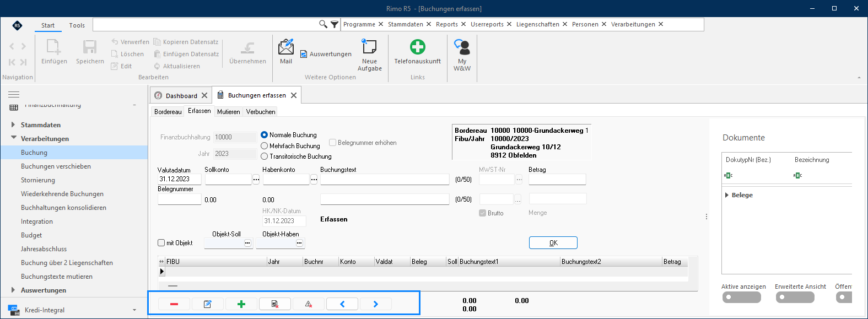Go to next record with blue right arrow
This screenshot has width=868, height=319.
376,304
